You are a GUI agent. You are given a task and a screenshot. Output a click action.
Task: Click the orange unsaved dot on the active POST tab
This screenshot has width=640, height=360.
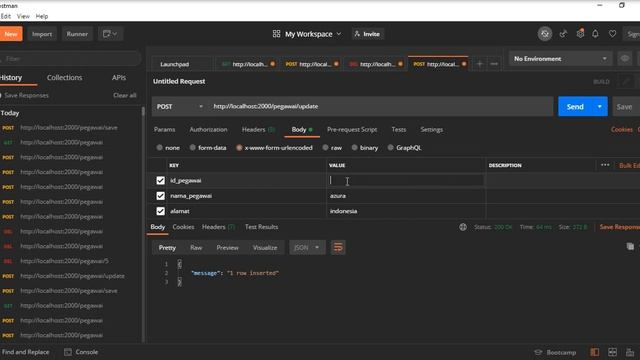[464, 64]
